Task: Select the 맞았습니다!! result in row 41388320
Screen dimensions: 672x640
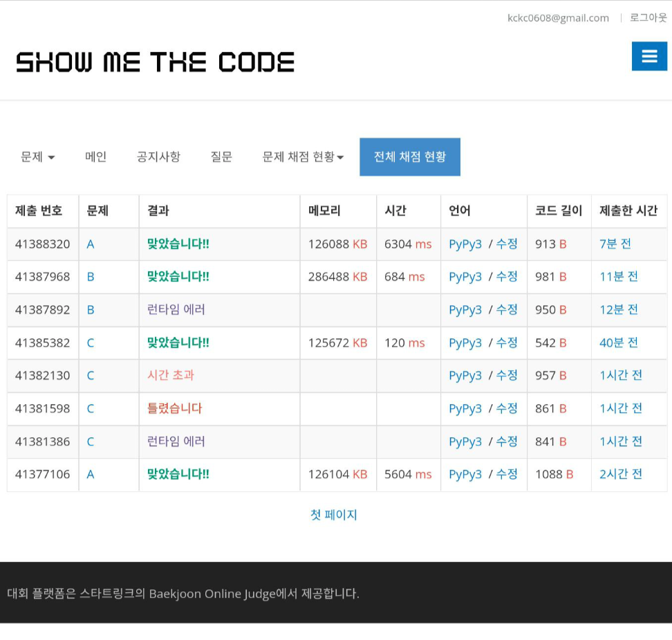Action: [178, 244]
